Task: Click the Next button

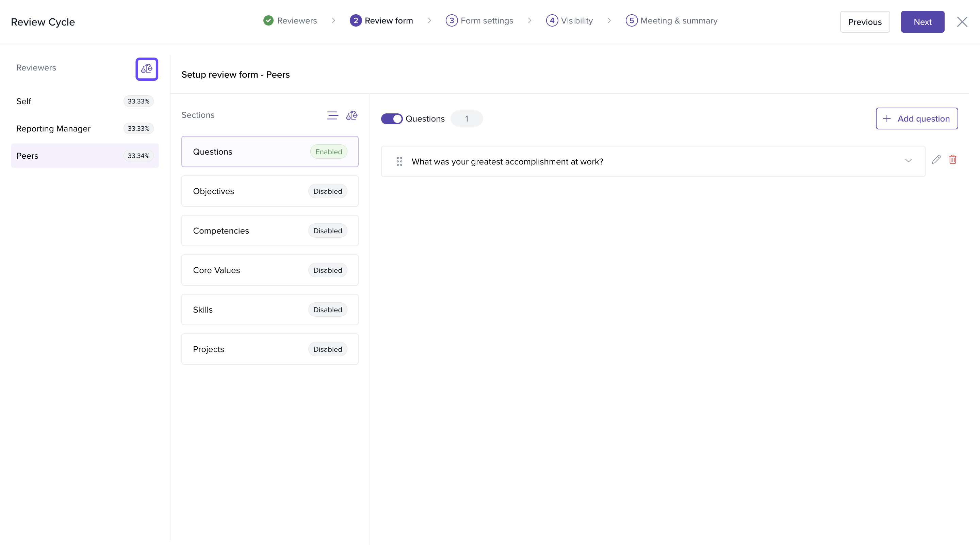Action: point(922,22)
